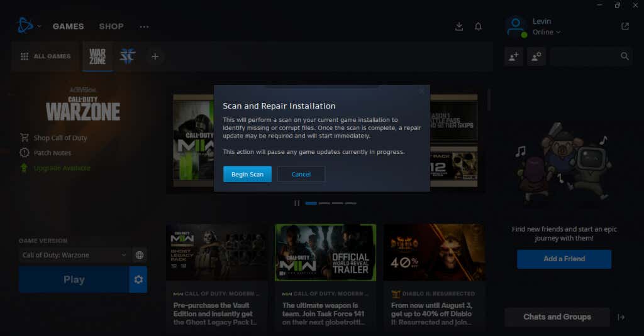
Task: Expand the Online status dropdown
Action: tap(547, 32)
